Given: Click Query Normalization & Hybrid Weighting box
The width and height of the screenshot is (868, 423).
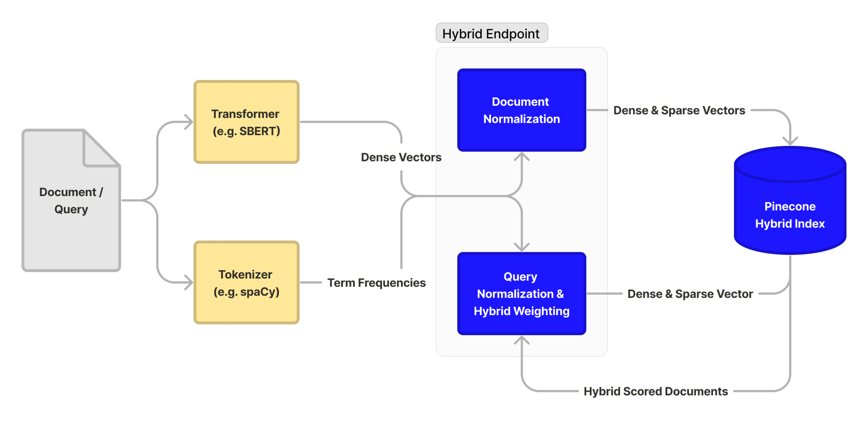Looking at the screenshot, I should pos(521,293).
